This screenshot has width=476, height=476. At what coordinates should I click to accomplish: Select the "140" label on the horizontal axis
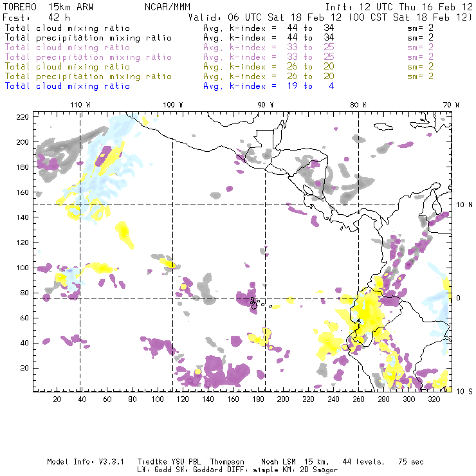click(208, 399)
